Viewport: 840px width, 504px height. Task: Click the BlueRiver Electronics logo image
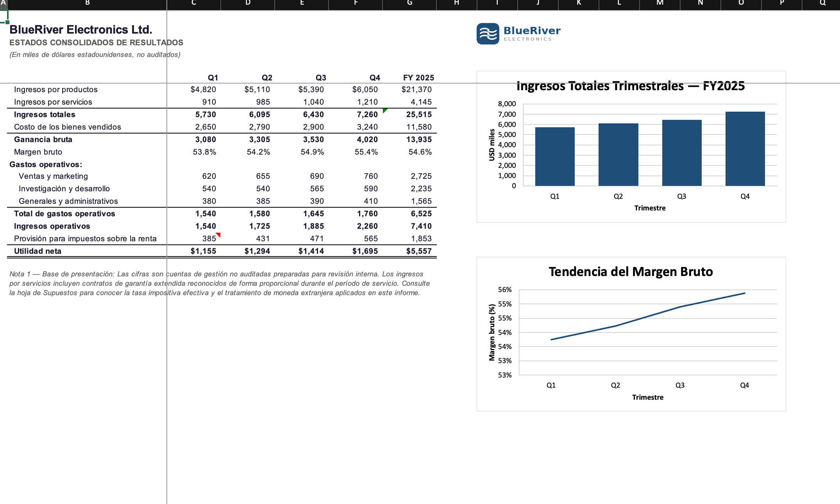pos(519,34)
